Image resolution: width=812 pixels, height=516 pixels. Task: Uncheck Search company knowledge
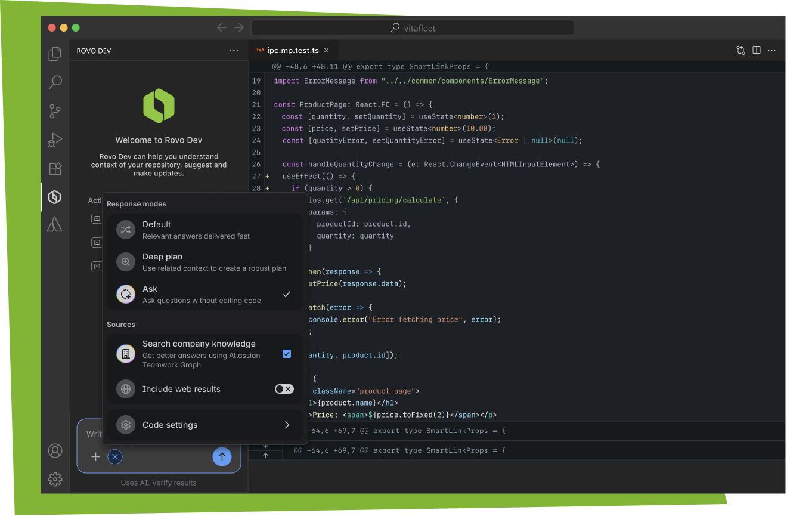(287, 354)
